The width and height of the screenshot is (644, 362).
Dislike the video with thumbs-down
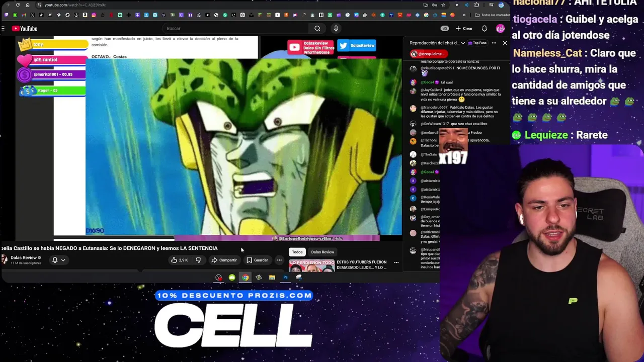[x=198, y=260]
